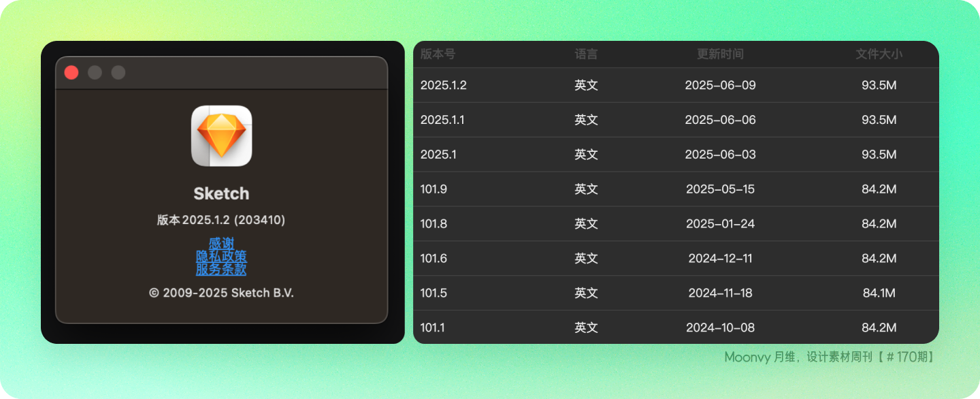This screenshot has width=980, height=399.
Task: Click the version text 2025.1.2 (203410)
Action: pyautogui.click(x=233, y=220)
